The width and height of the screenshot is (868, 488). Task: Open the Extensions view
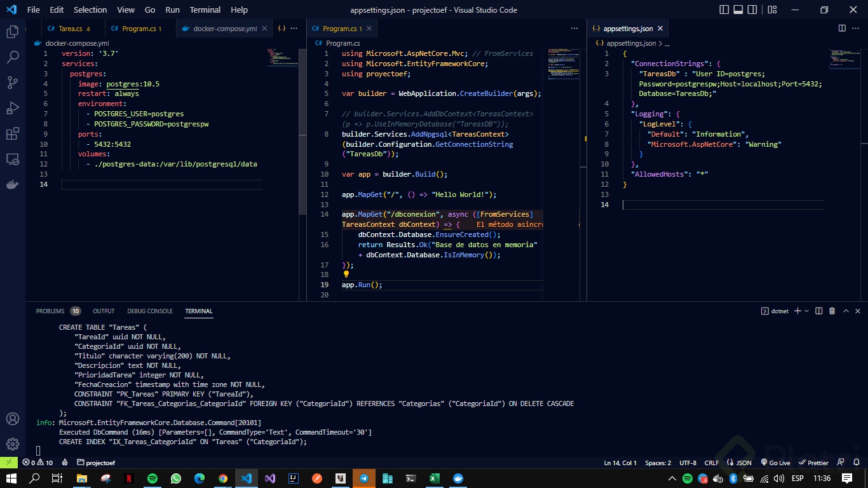tap(12, 134)
